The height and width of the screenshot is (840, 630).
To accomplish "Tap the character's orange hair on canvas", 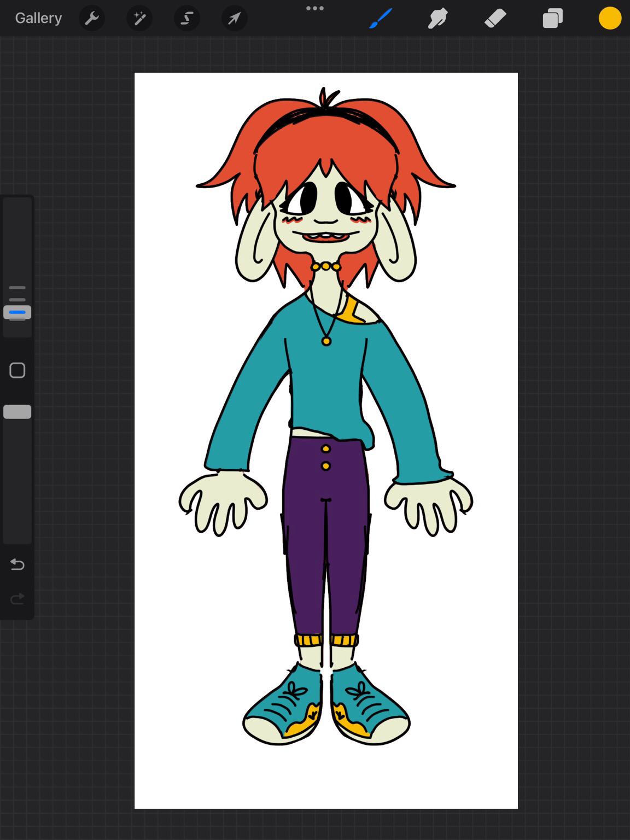I will [326, 137].
